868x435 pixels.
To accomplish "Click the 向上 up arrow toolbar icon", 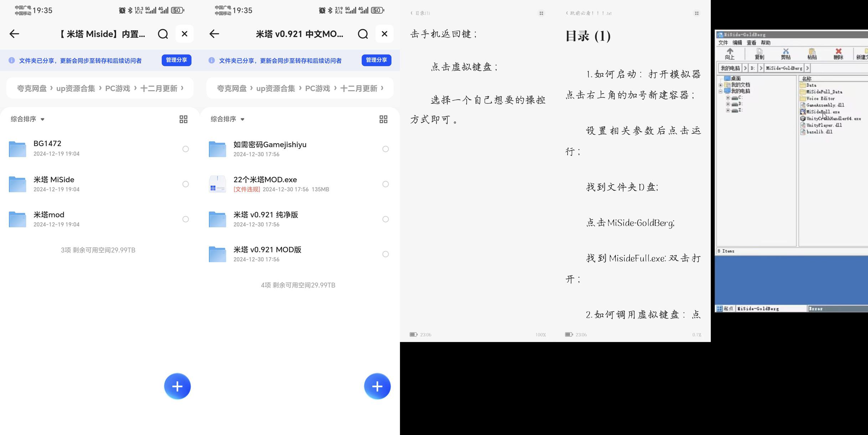I will pyautogui.click(x=730, y=54).
